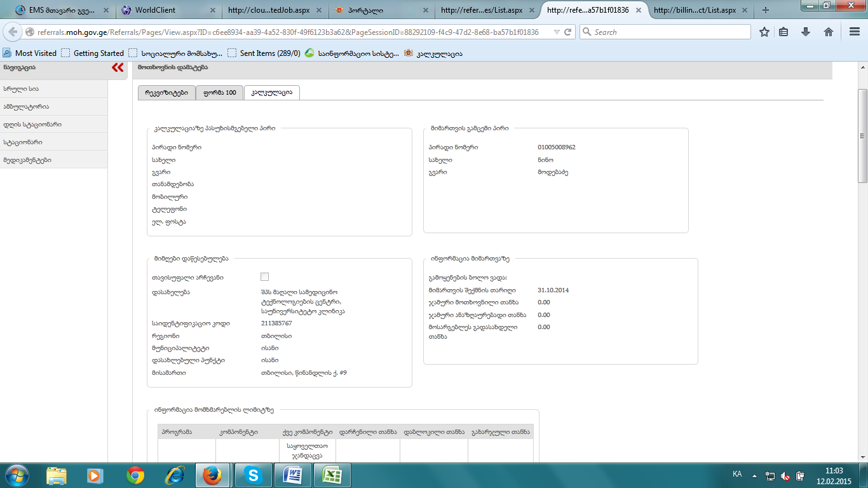Viewport: 868px width, 488px height.
Task: Open Excel from the taskbar
Action: pos(332,475)
